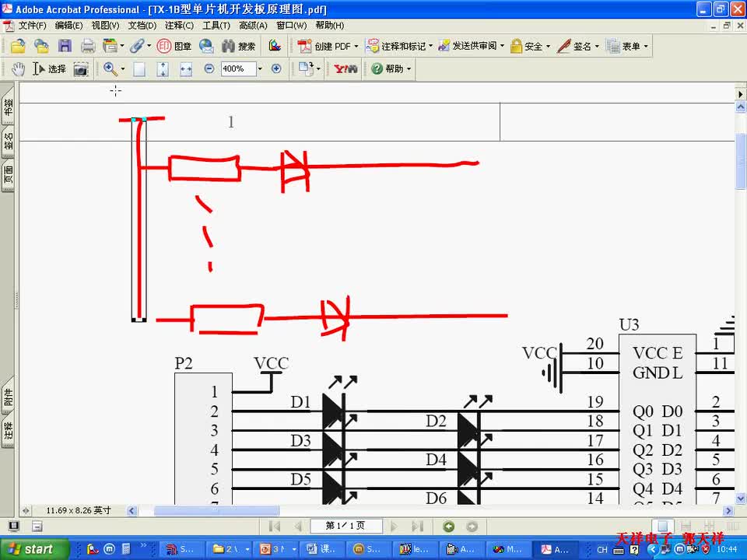This screenshot has width=747, height=560.
Task: Click the Save floppy disk icon
Action: click(65, 46)
